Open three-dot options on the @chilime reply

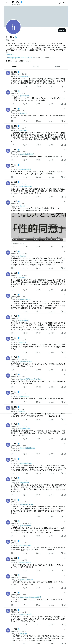click(65, 251)
